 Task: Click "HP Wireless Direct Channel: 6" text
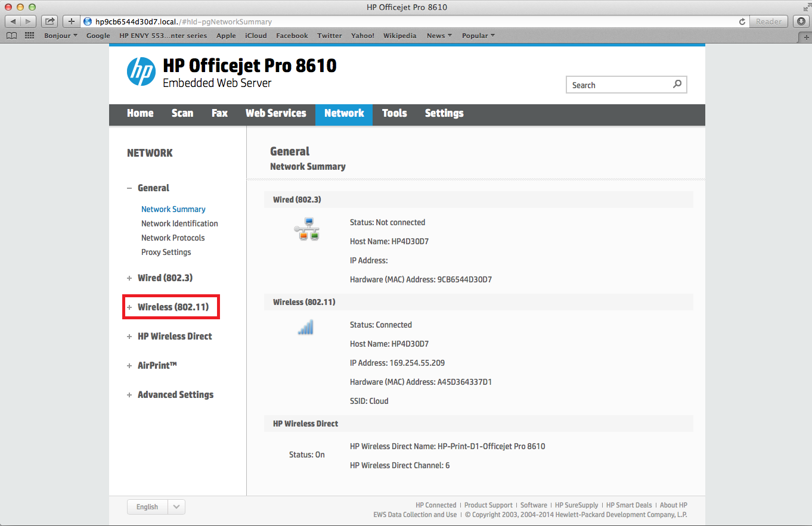400,465
